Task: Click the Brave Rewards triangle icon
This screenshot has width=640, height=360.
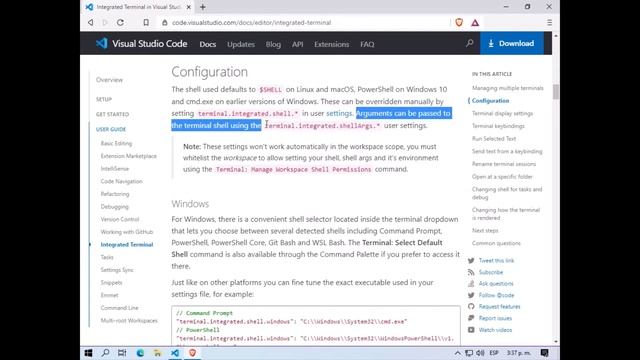Action: [x=475, y=22]
